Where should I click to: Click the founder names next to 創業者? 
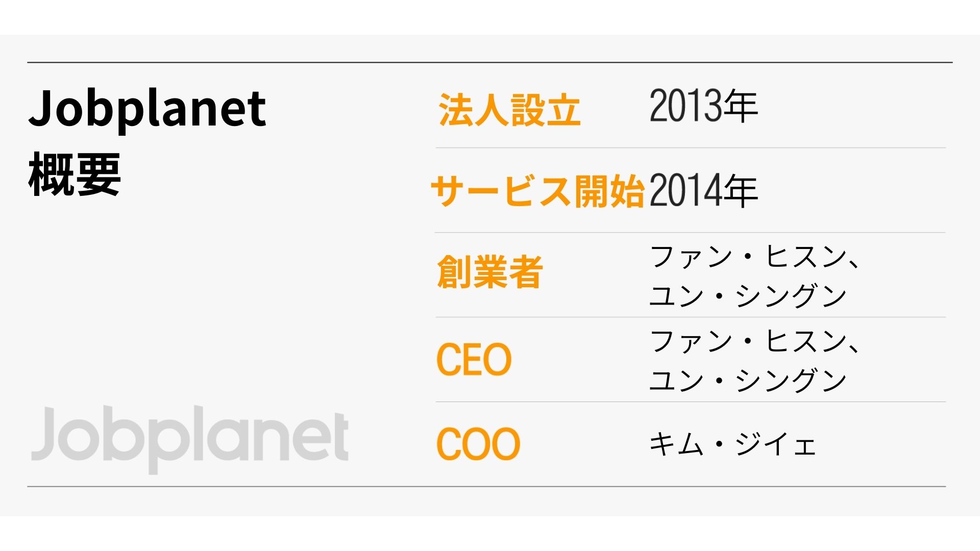(754, 275)
